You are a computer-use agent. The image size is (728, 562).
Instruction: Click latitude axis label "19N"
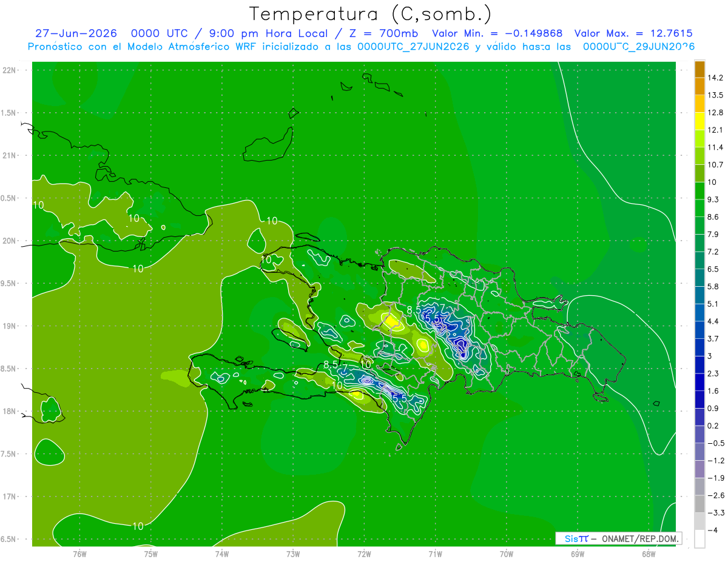point(10,326)
